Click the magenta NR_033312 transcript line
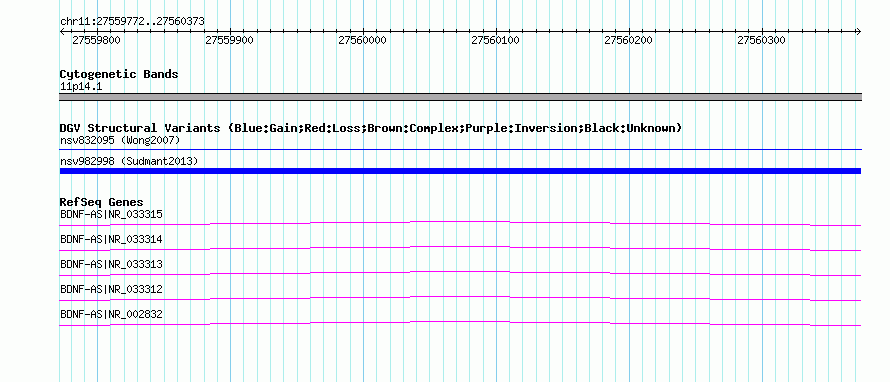890x382 pixels. (x=460, y=296)
